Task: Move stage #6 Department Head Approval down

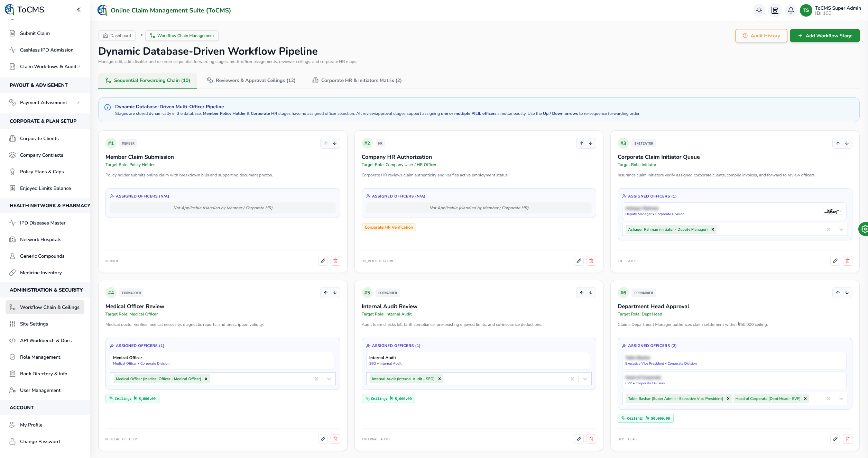Action: pyautogui.click(x=847, y=293)
